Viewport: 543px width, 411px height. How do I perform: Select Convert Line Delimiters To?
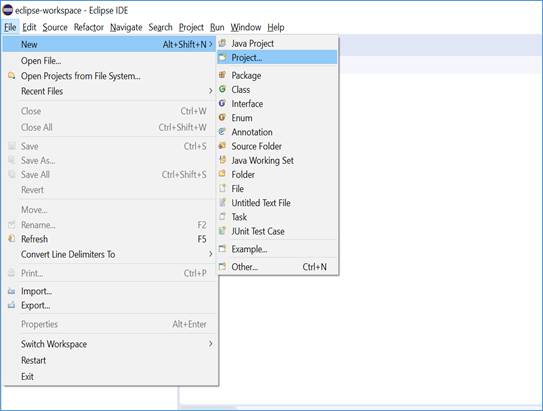point(109,254)
